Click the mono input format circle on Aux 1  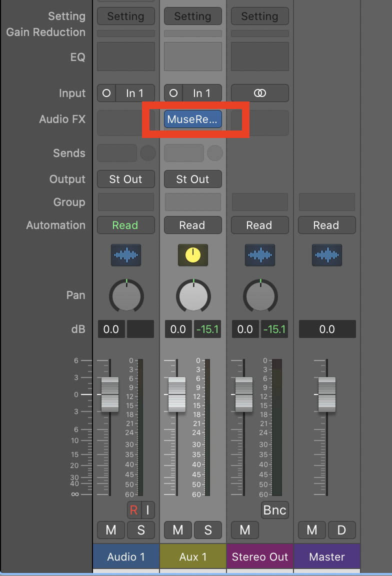(x=173, y=93)
